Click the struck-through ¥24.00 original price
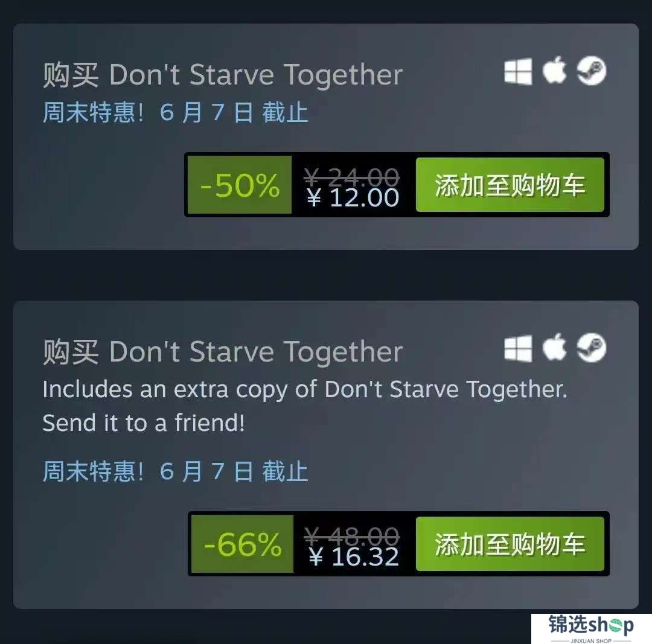Viewport: 652px width, 644px height. pos(352,177)
